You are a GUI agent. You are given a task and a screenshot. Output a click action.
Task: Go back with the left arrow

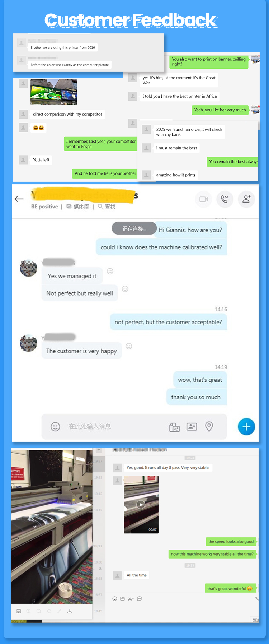[x=19, y=199]
